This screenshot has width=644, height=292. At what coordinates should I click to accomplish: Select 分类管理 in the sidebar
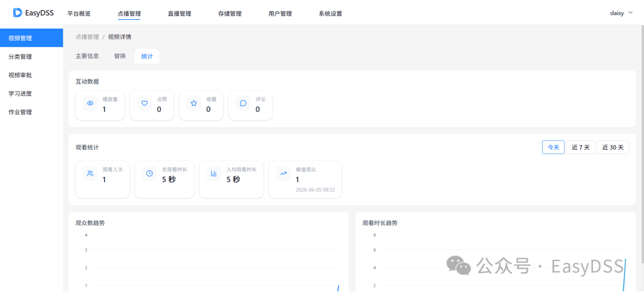pyautogui.click(x=32, y=57)
